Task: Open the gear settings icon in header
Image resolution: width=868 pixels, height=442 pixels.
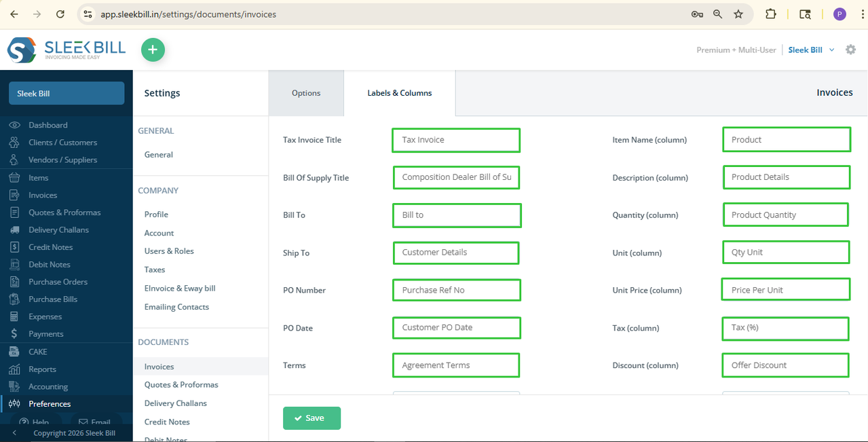Action: (850, 50)
